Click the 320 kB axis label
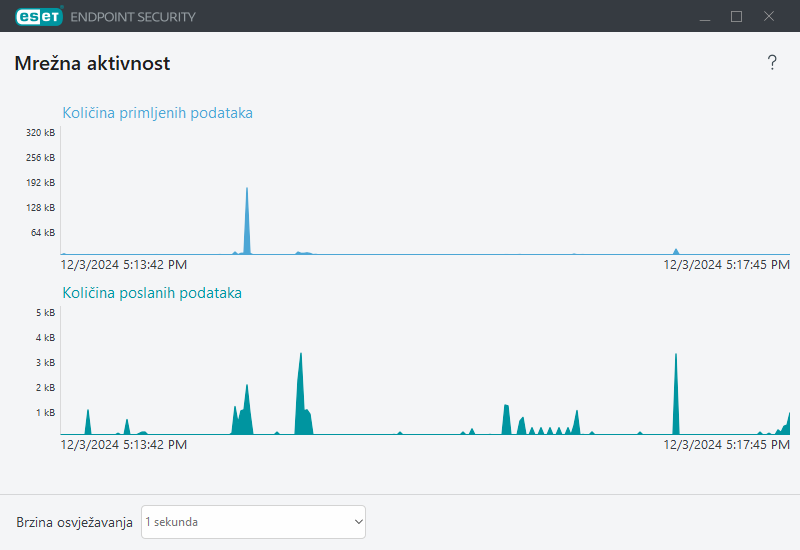800x550 pixels. (x=40, y=133)
